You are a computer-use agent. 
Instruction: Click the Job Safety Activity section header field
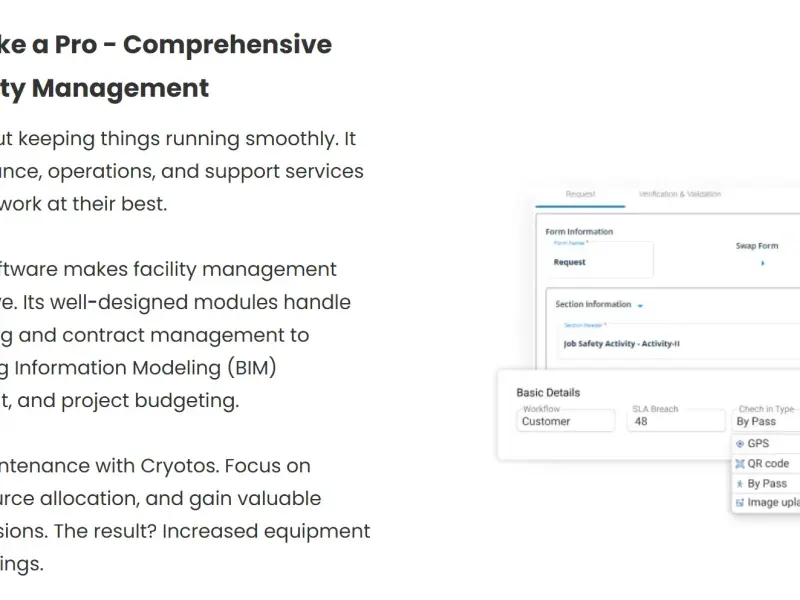[679, 341]
